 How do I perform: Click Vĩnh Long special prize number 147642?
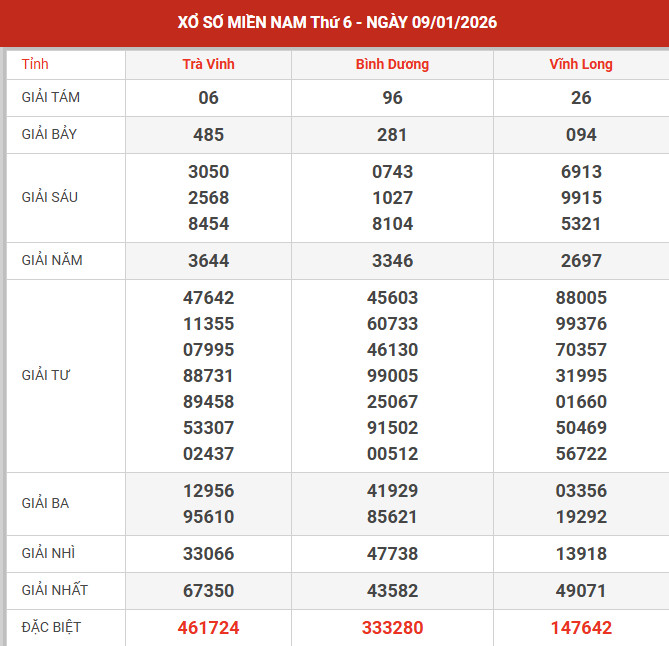click(581, 628)
